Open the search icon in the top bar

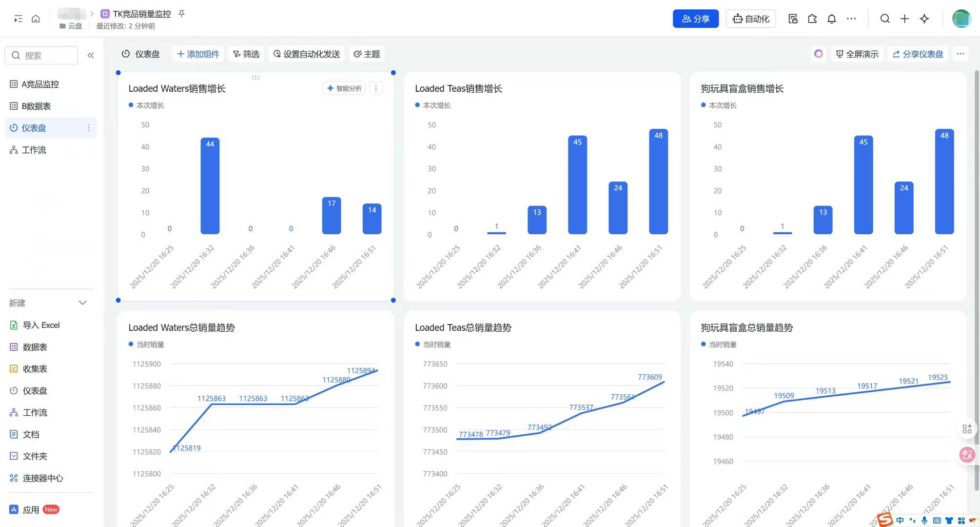[x=885, y=19]
